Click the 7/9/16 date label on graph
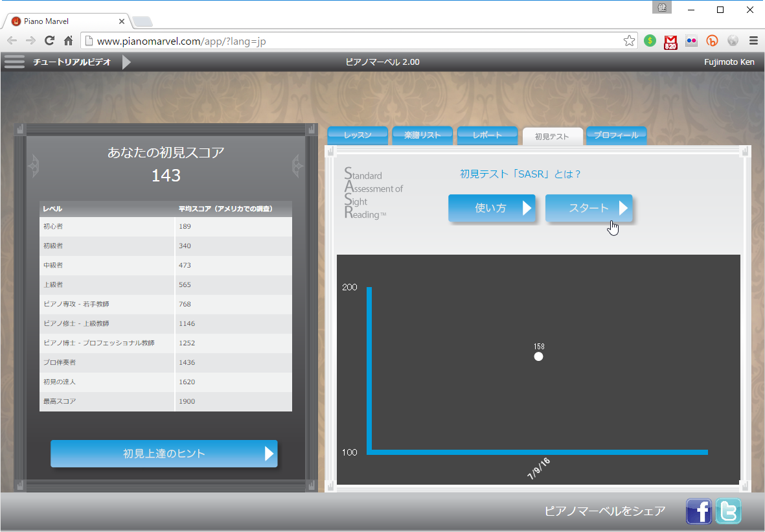765x532 pixels. pos(539,468)
